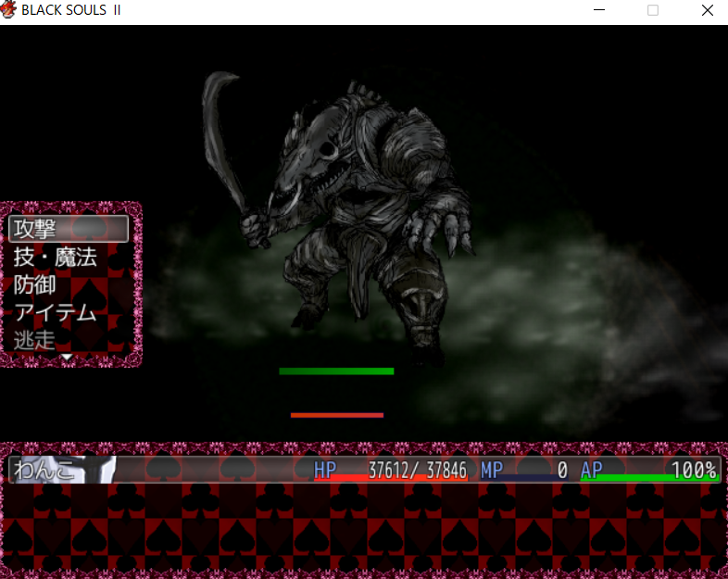Click the AP gauge showing 100%
This screenshot has width=728, height=579.
pos(650,471)
